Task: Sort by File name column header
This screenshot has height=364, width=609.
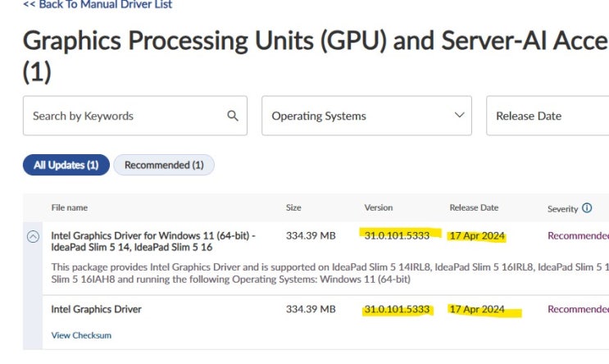Action: tap(70, 208)
